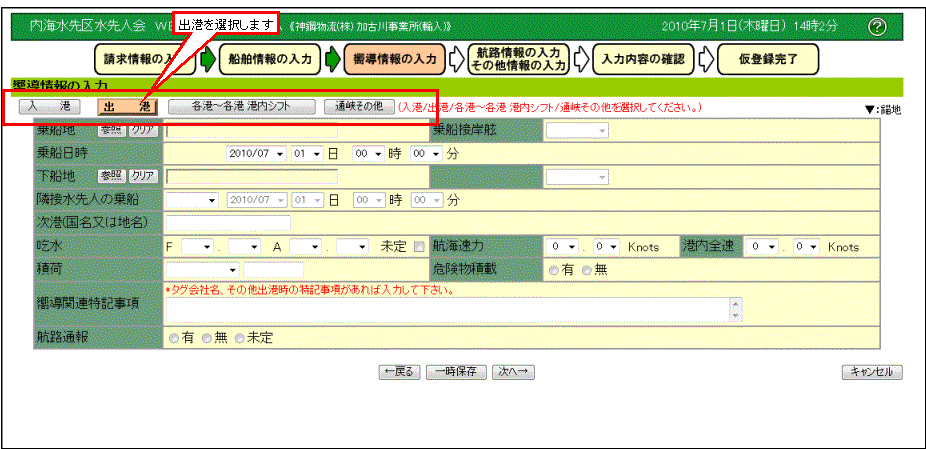Expand the 乗船接岸舷 dropdown
The height and width of the screenshot is (449, 926).
(x=577, y=130)
